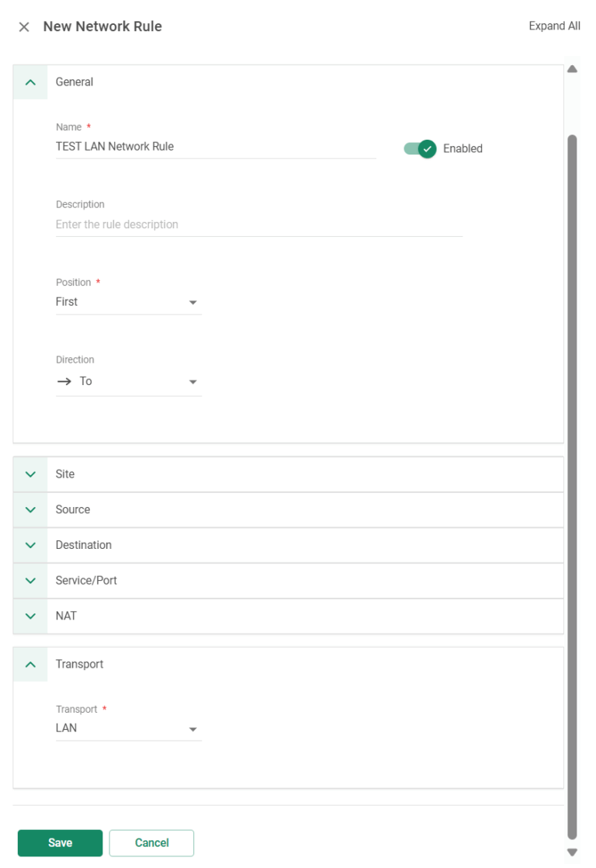Click the Name input field

coord(215,146)
